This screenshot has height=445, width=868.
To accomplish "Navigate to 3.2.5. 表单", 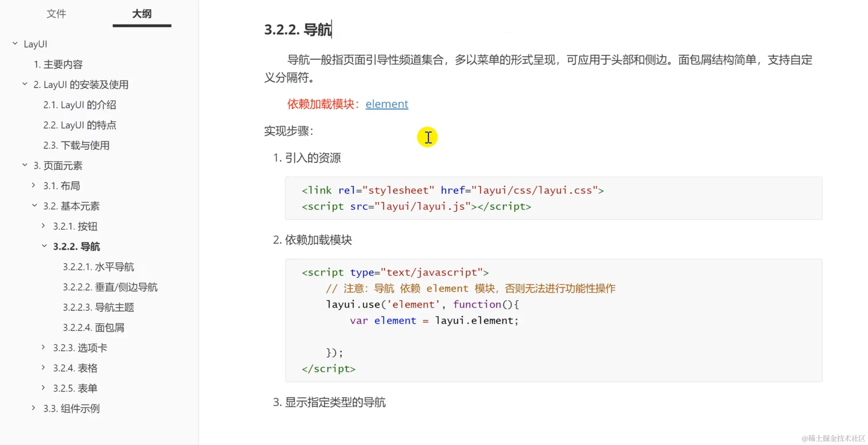I will [75, 388].
